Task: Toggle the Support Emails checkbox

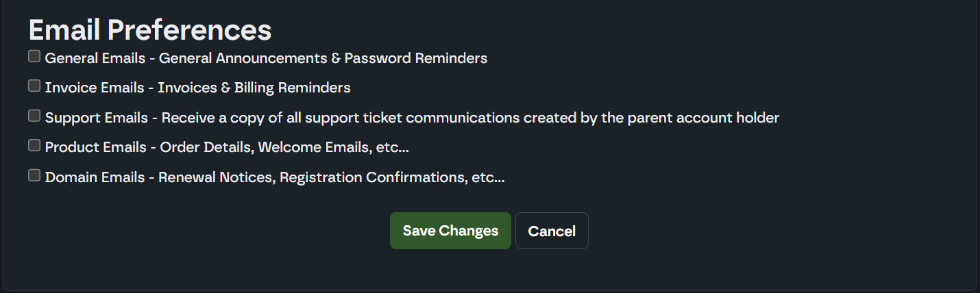Action: click(x=34, y=116)
